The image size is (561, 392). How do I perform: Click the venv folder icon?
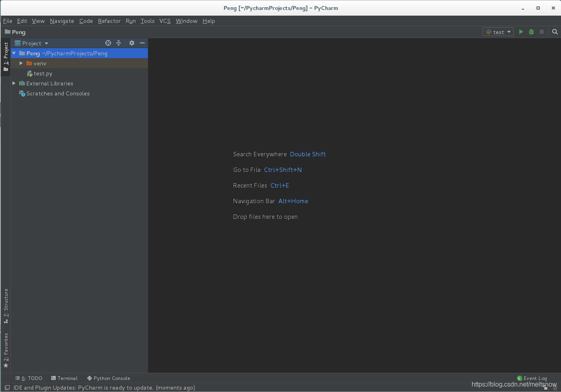click(29, 63)
